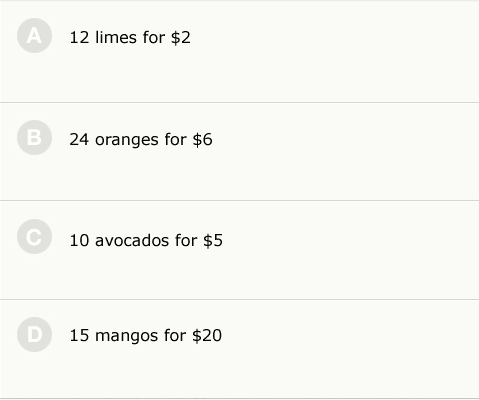Click the "$20" price in option D

207,335
